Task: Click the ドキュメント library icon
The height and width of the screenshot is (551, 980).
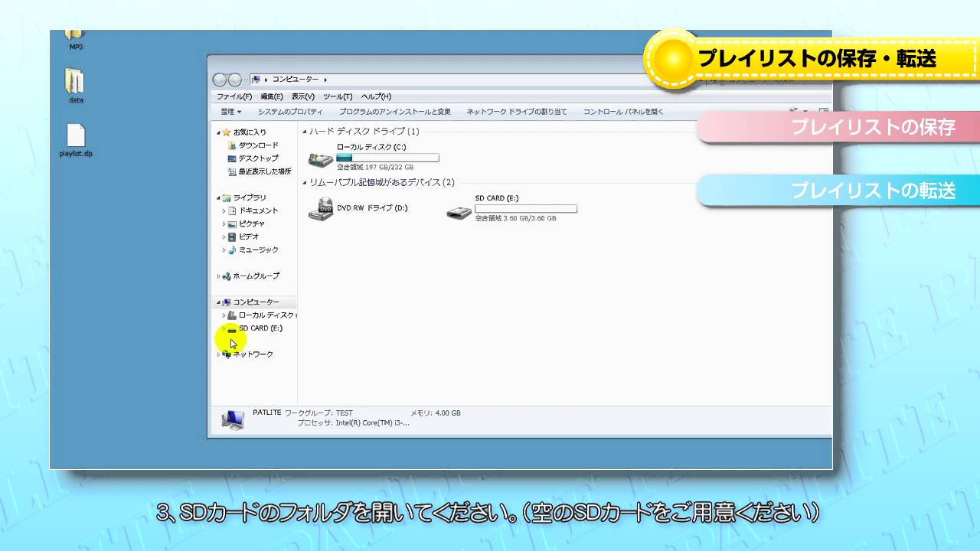Action: 232,210
